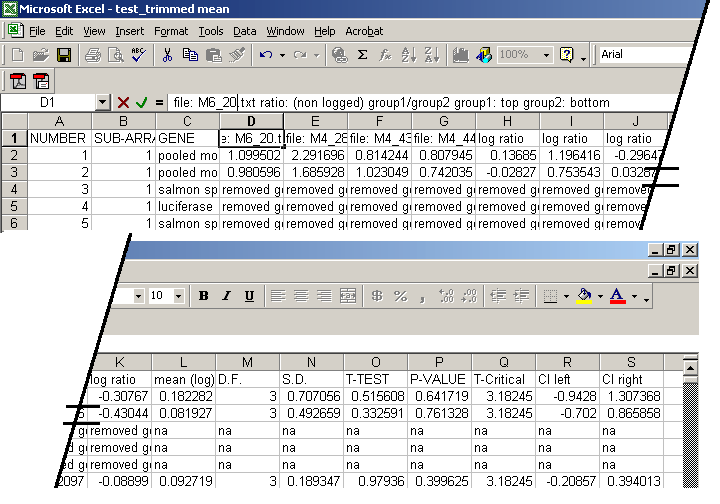Toggle Bold formatting

[x=203, y=296]
